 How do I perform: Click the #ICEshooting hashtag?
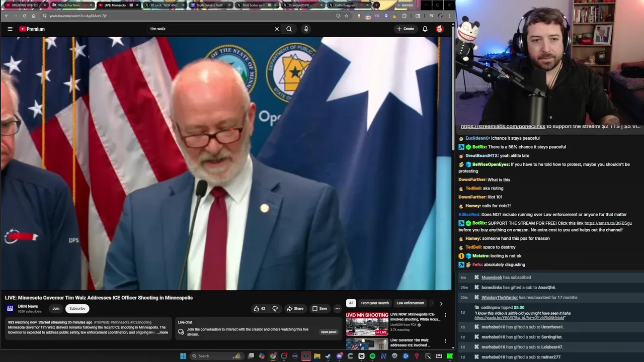141,322
